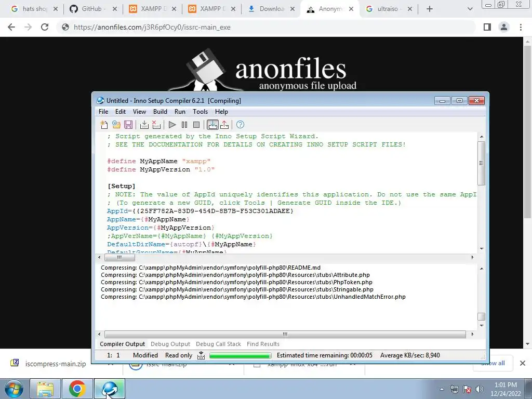Pause execution with the pause toolbar icon
This screenshot has height=399, width=532.
point(184,125)
